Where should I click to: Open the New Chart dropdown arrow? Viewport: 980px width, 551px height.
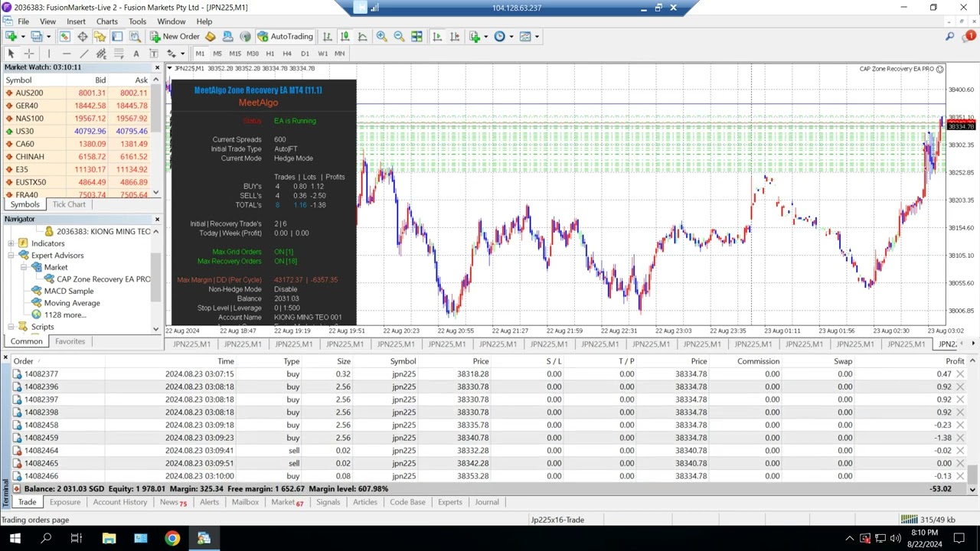(x=22, y=36)
